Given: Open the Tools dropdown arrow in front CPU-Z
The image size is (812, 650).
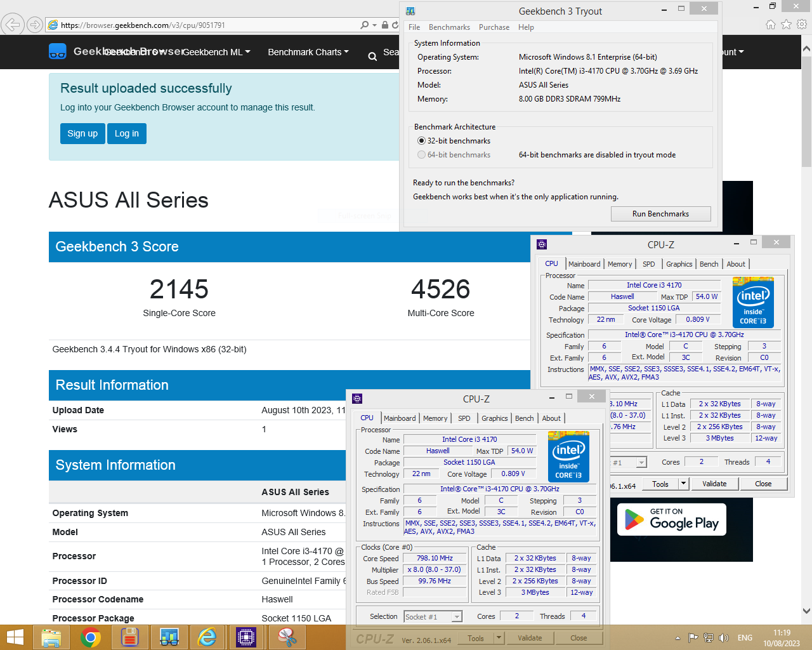Looking at the screenshot, I should point(499,638).
